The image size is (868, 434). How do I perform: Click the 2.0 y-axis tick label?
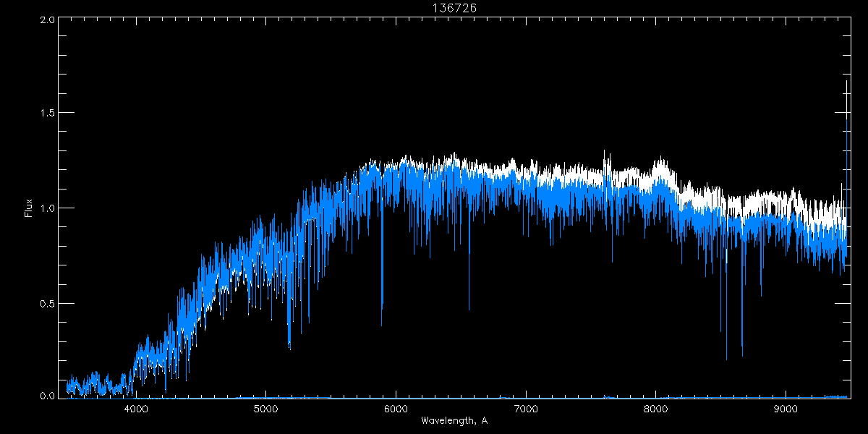click(x=47, y=20)
